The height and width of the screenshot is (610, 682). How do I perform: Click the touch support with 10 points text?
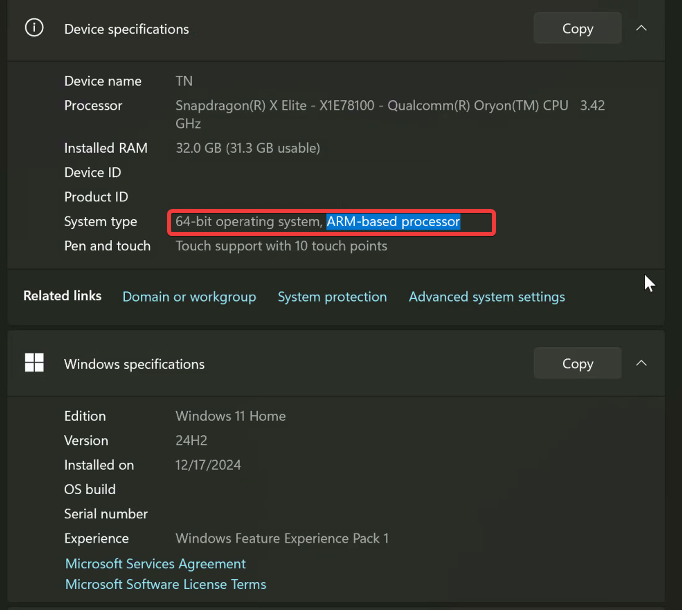point(281,246)
